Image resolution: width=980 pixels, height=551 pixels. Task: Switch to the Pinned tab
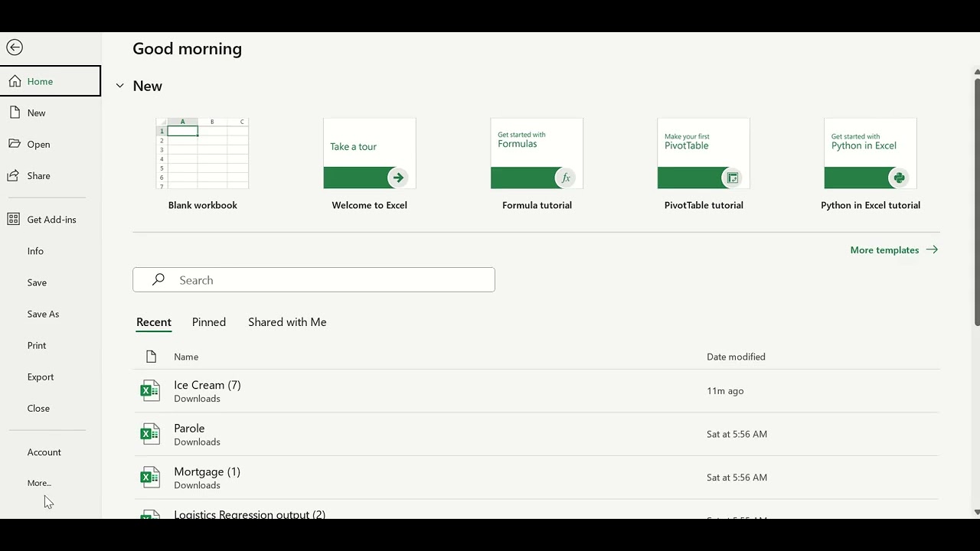[209, 322]
